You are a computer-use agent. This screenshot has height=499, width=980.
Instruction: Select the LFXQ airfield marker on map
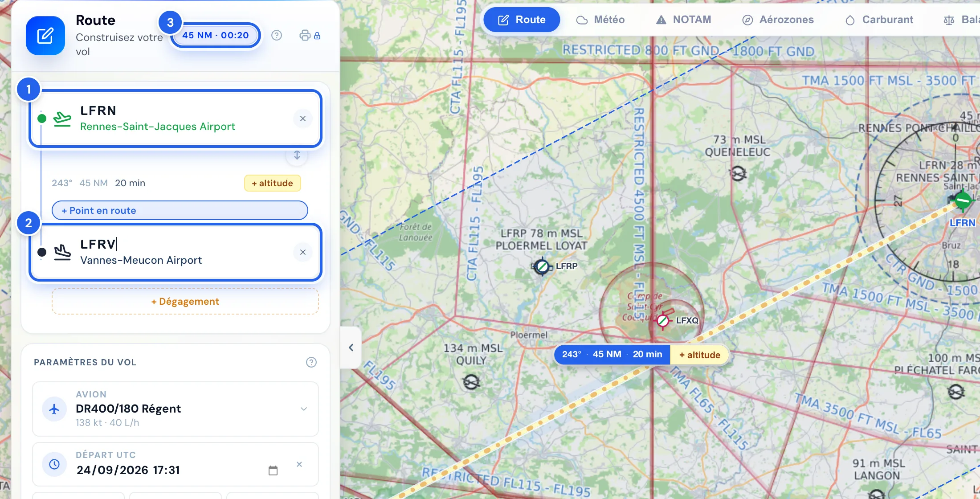[663, 320]
